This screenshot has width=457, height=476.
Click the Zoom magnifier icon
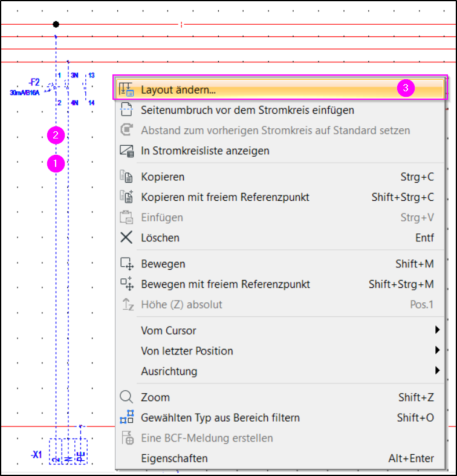point(126,397)
